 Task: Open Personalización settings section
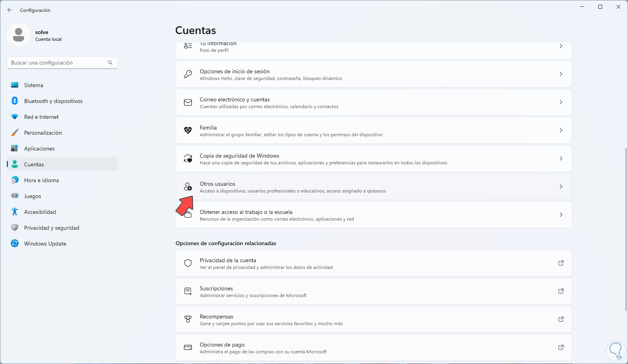(43, 133)
